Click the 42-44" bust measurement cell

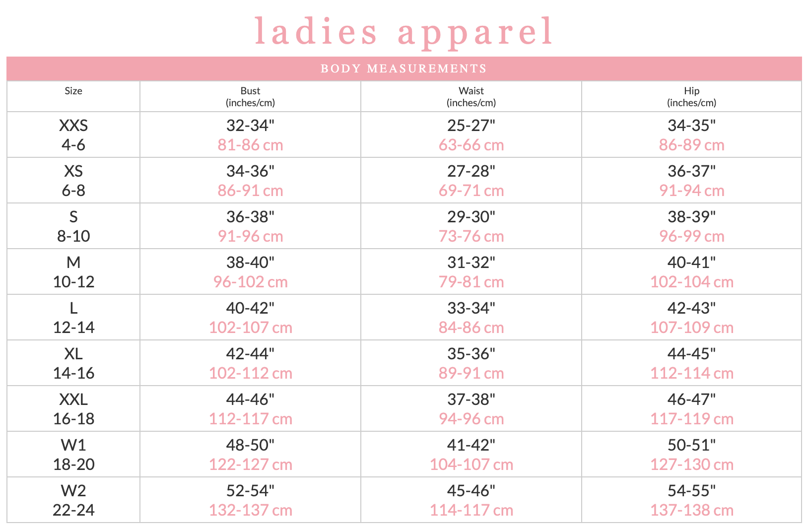click(250, 363)
